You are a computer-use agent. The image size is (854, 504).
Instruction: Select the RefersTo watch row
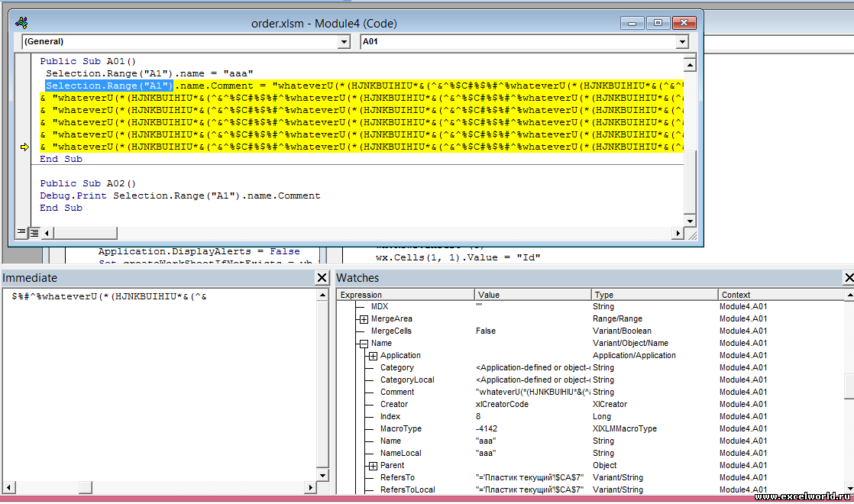tap(590, 477)
